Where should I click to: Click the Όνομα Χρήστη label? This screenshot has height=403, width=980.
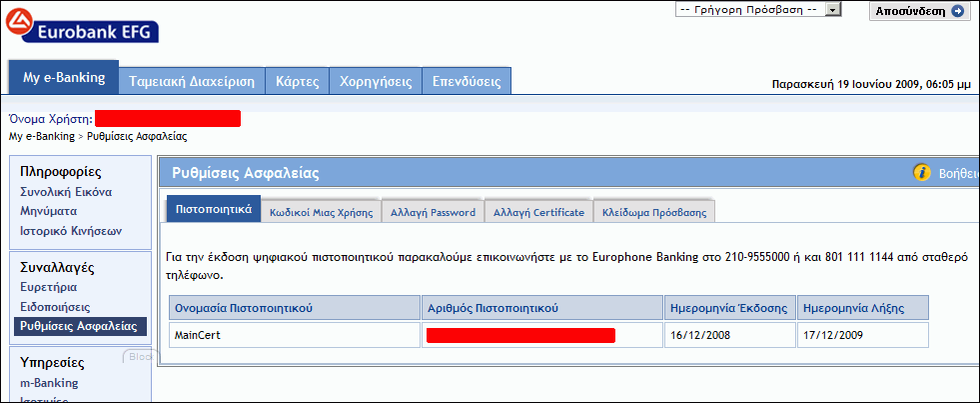click(51, 119)
